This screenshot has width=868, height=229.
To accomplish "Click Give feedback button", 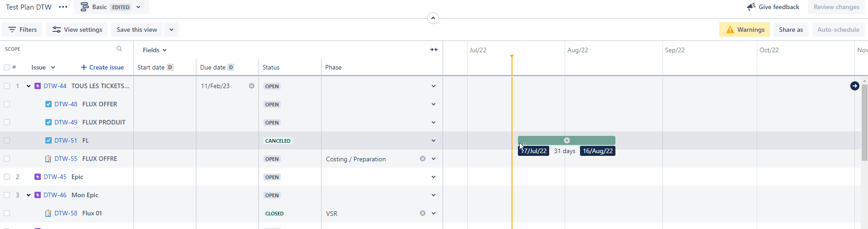I will [773, 7].
